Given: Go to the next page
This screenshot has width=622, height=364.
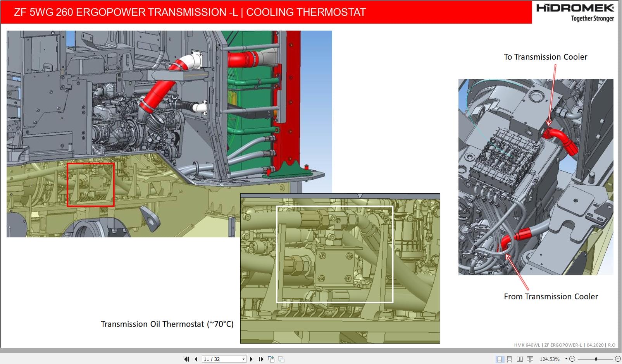Looking at the screenshot, I should tap(251, 359).
